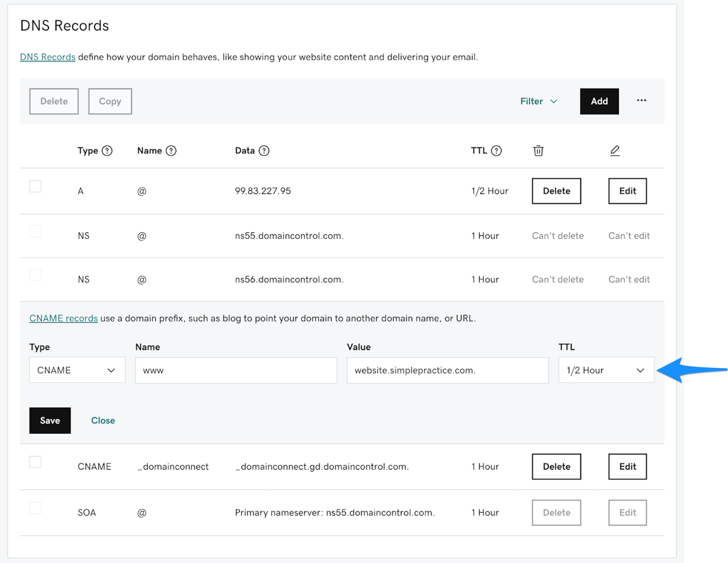Close the CNAME edit form
Screen dimensions: 728x563
point(103,420)
